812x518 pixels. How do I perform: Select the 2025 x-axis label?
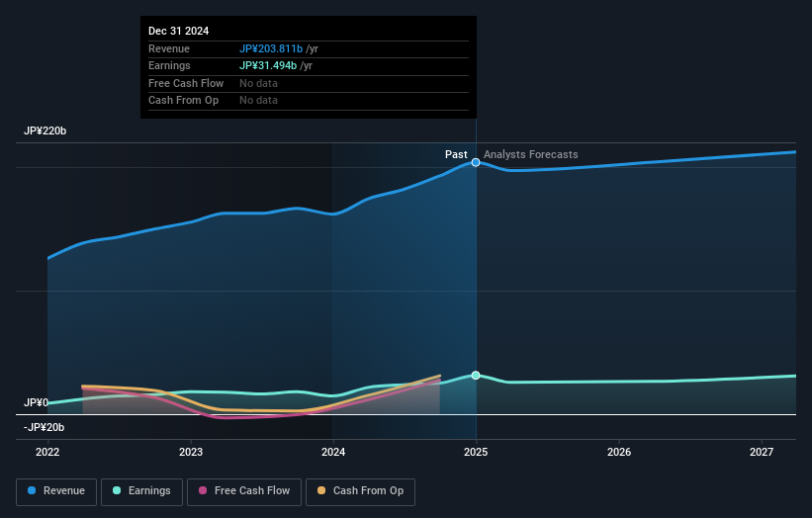point(476,452)
